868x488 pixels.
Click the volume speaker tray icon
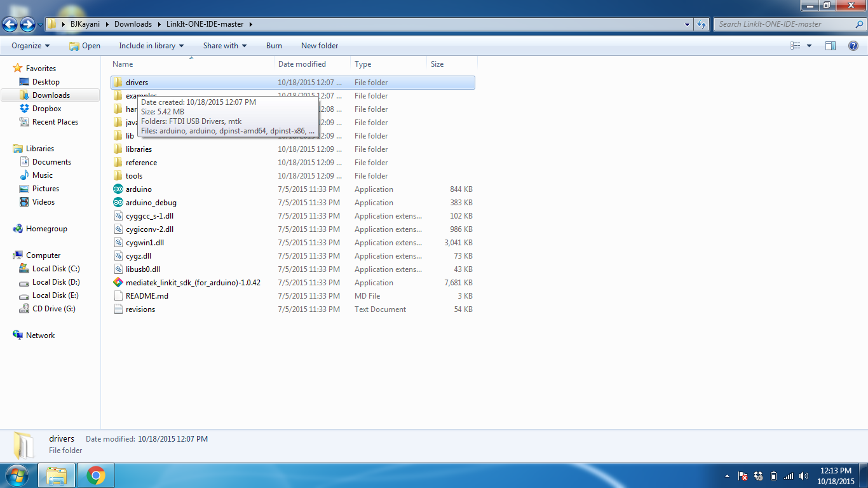[x=804, y=476]
